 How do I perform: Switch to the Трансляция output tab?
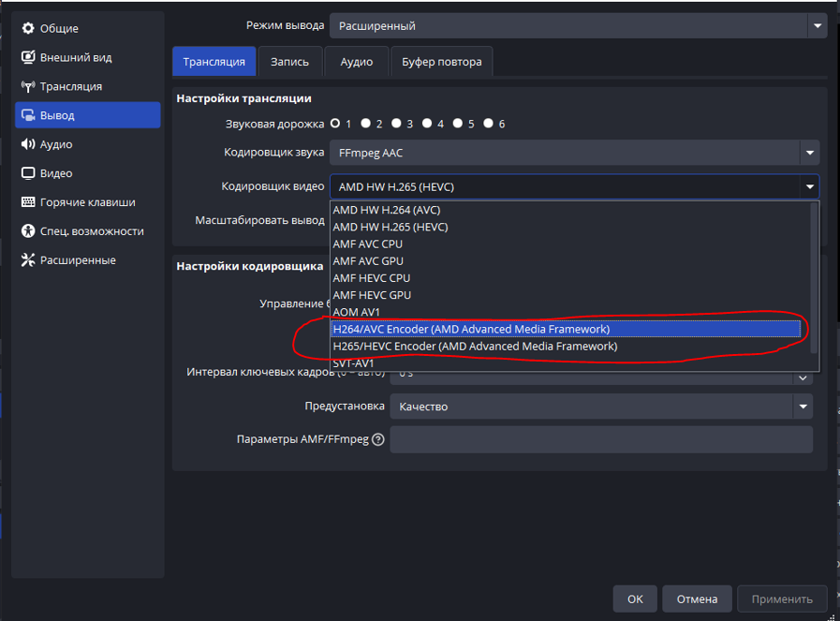pos(214,62)
